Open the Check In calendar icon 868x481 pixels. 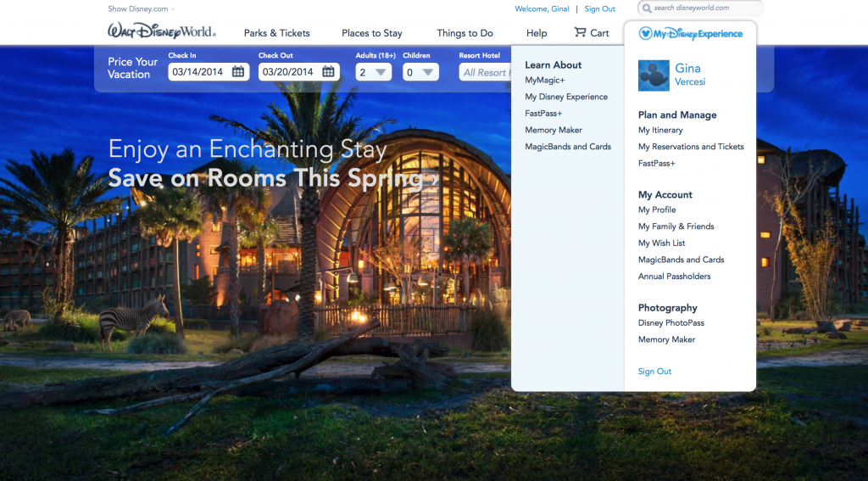coord(238,71)
